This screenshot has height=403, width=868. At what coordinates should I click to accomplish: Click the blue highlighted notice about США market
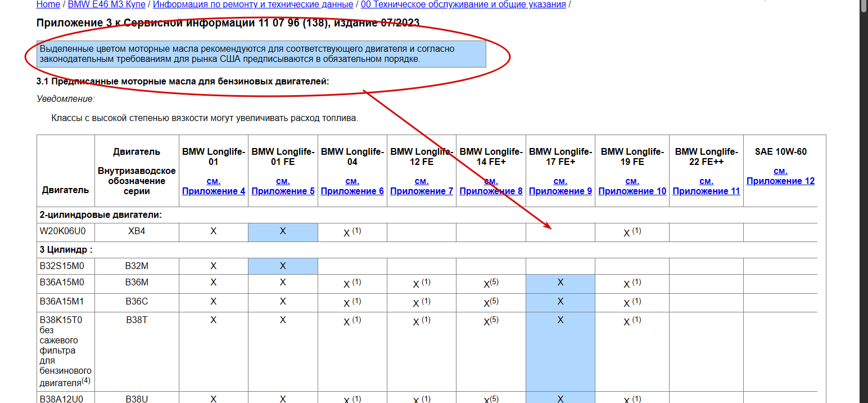click(x=261, y=54)
